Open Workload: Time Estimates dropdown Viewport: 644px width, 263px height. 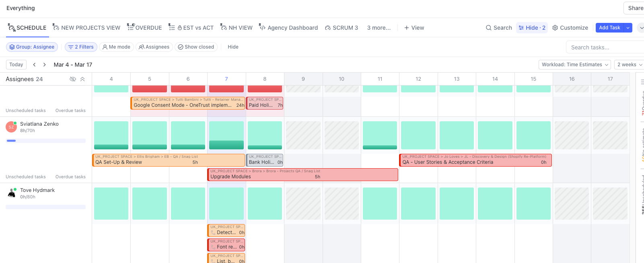point(574,65)
